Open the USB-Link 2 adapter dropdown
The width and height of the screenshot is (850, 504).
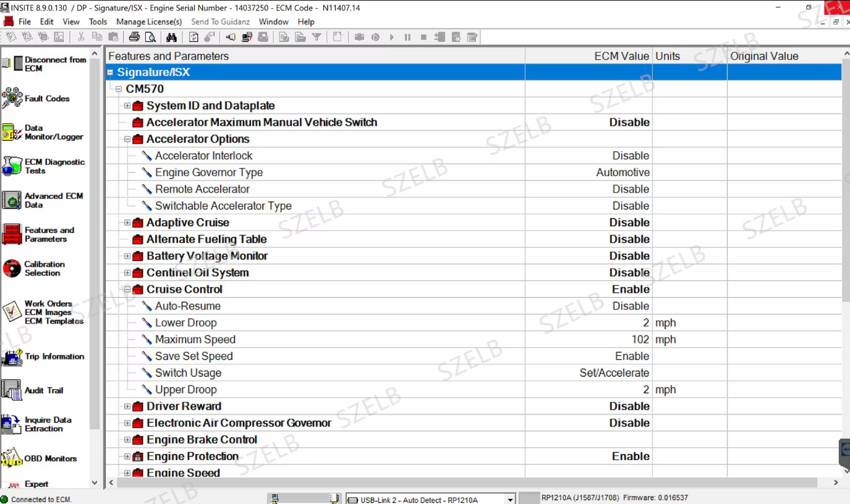pyautogui.click(x=510, y=499)
